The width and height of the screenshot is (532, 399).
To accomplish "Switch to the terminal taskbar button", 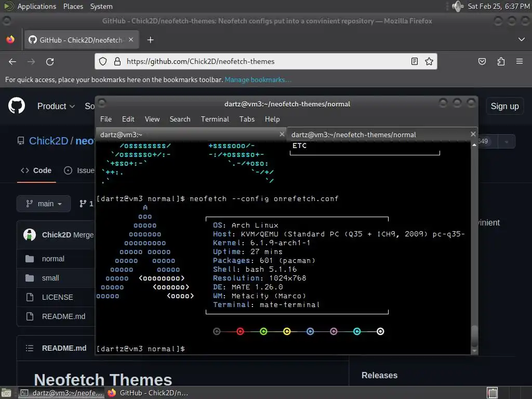I will tap(61, 393).
